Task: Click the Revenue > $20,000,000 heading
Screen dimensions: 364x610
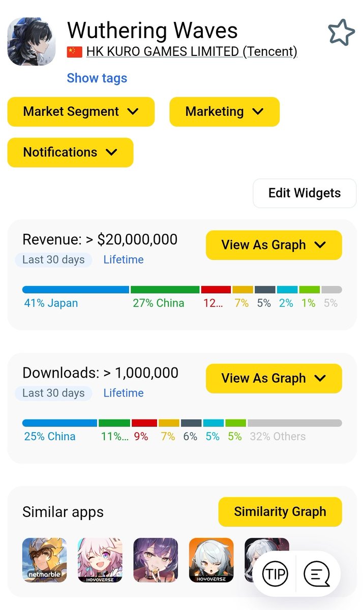Action: pyautogui.click(x=100, y=239)
